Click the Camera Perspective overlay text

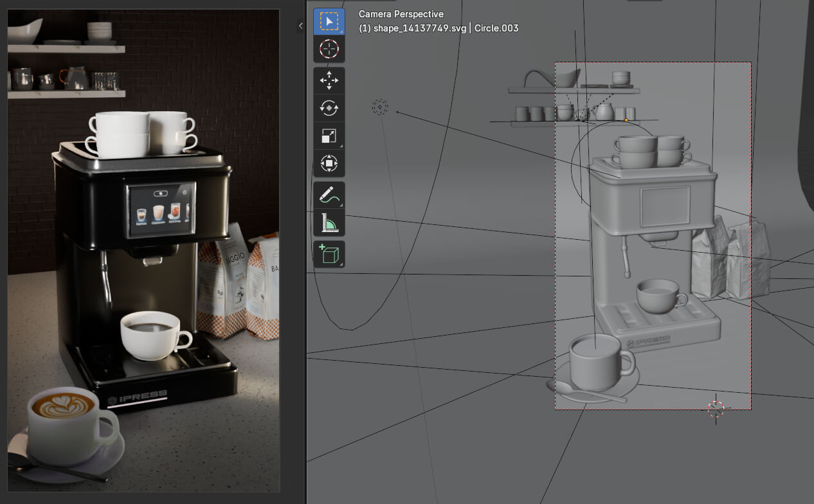401,14
